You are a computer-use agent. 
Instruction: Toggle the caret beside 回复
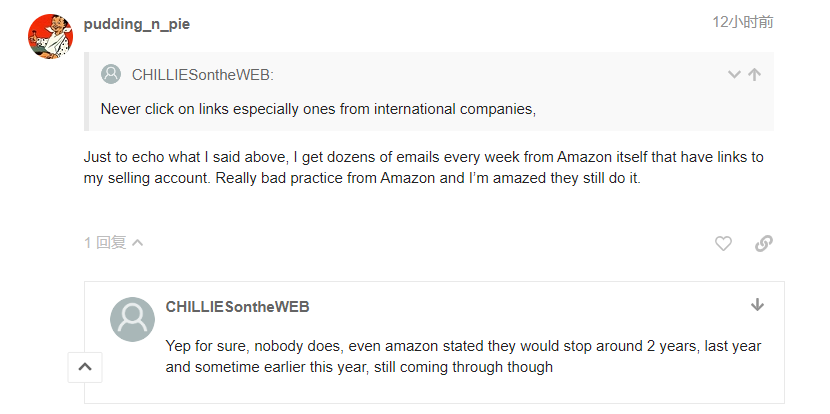(138, 243)
